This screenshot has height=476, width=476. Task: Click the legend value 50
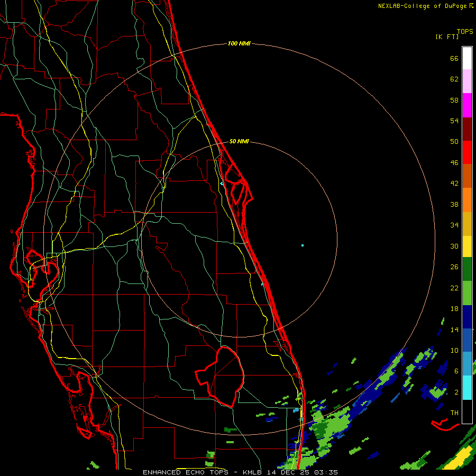(x=454, y=142)
